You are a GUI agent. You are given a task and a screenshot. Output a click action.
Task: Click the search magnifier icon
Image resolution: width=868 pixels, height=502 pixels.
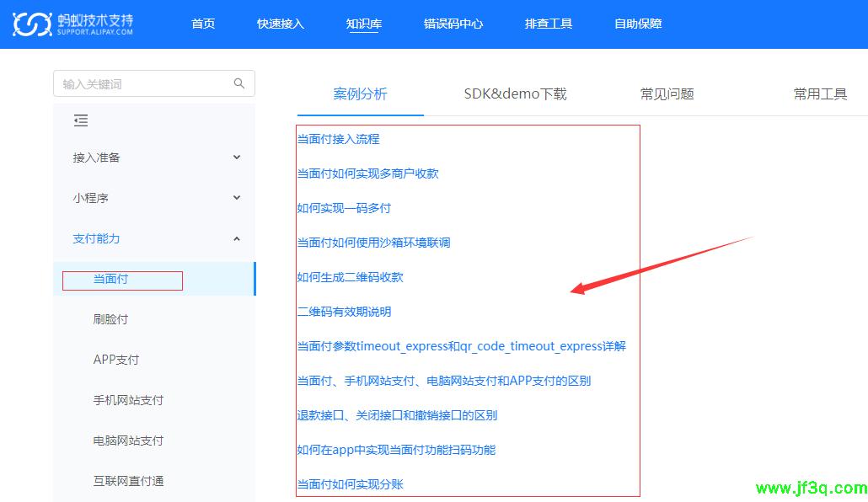coord(239,83)
